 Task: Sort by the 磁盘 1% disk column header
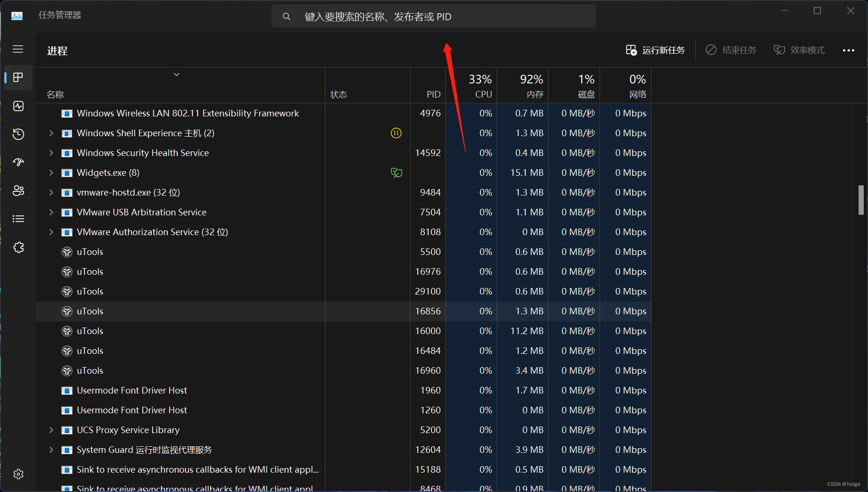point(574,86)
